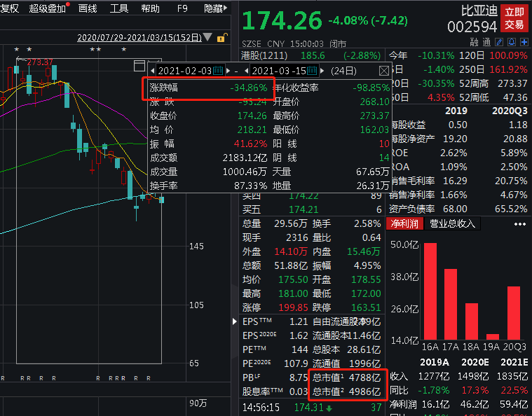
Task: Click the 52周高 273.37 value
Action: 512,83
